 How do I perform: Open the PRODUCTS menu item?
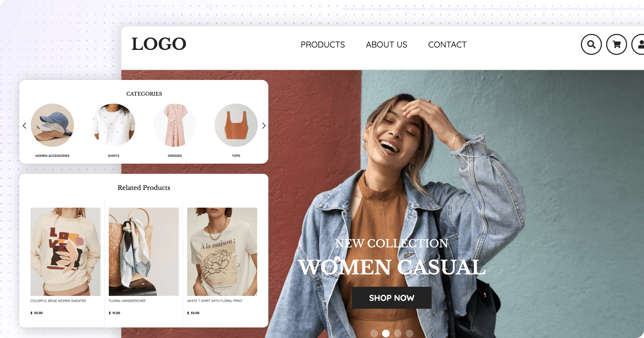coord(323,44)
